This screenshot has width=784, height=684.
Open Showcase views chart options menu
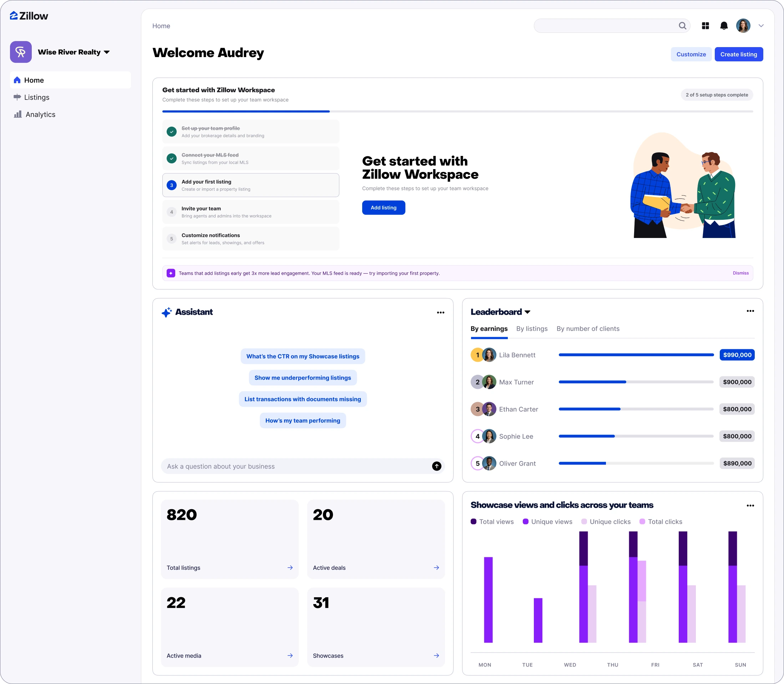point(750,506)
